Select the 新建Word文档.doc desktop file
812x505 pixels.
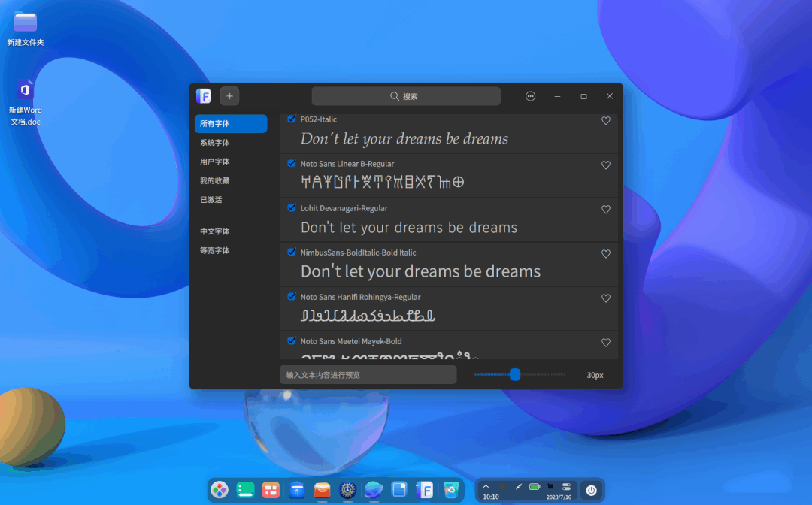point(26,102)
